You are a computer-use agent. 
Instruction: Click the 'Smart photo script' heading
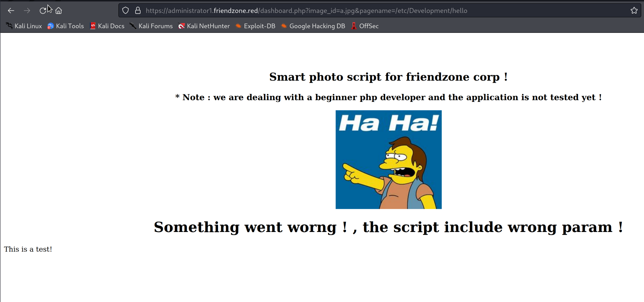pyautogui.click(x=388, y=77)
